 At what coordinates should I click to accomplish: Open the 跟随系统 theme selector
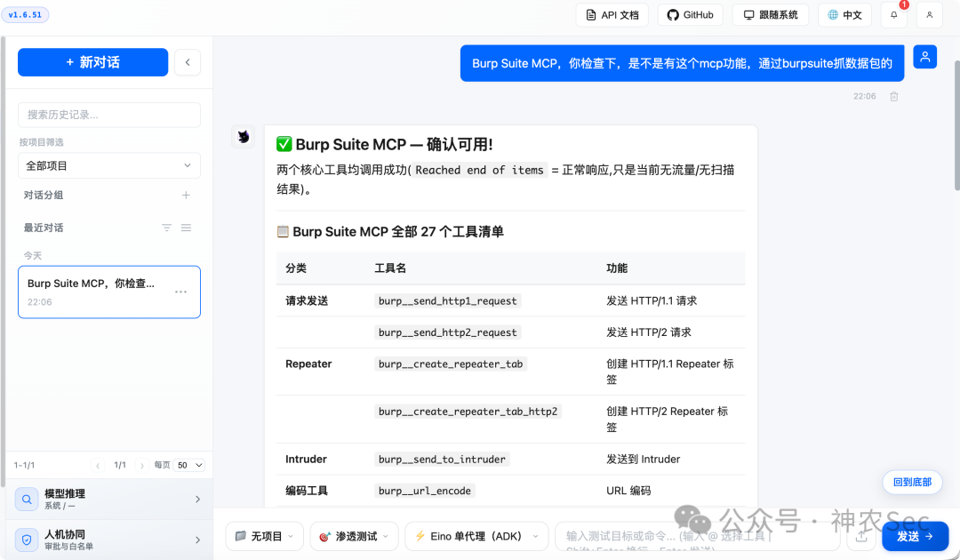[x=770, y=15]
